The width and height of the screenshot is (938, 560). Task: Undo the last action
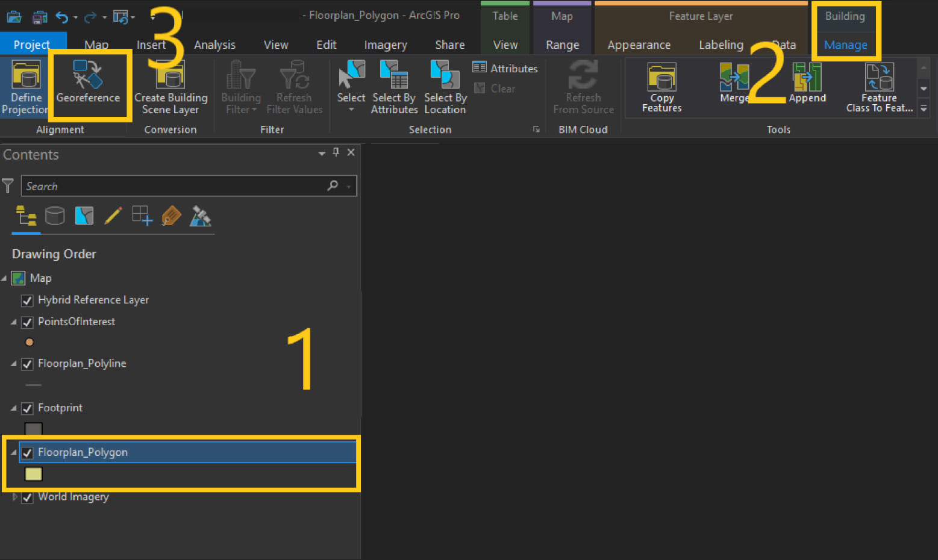[62, 17]
